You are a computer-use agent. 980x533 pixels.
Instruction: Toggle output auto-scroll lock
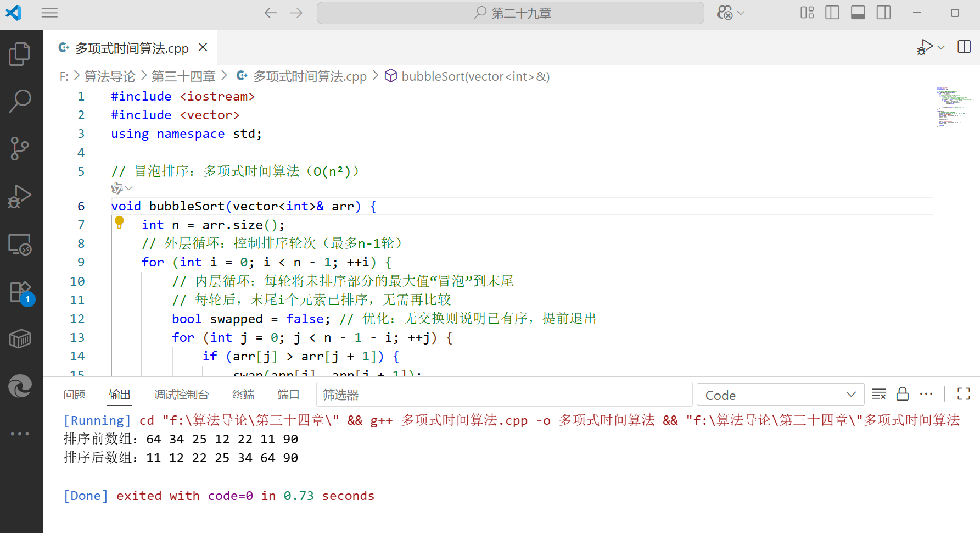(903, 394)
